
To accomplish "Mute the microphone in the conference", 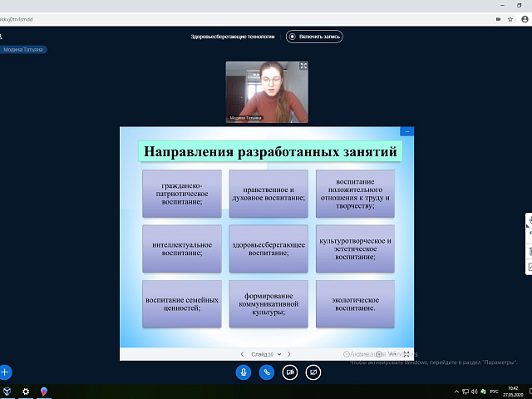I will coord(244,372).
